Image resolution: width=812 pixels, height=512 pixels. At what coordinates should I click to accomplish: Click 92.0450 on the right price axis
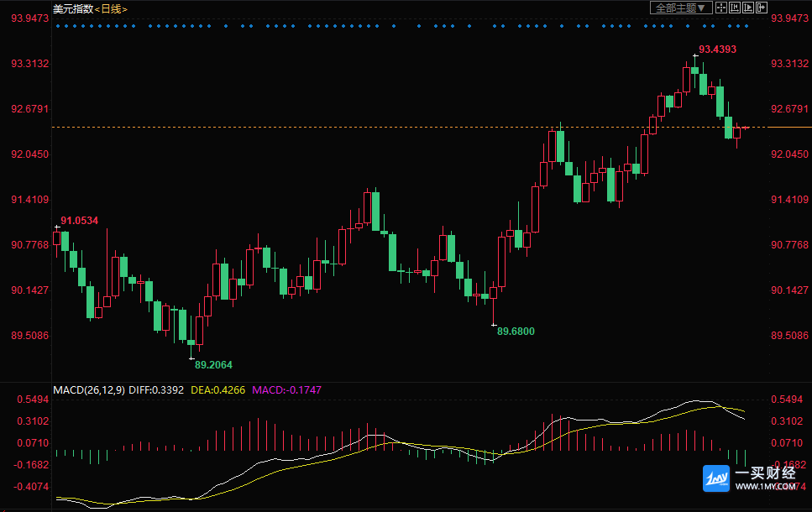click(x=789, y=154)
